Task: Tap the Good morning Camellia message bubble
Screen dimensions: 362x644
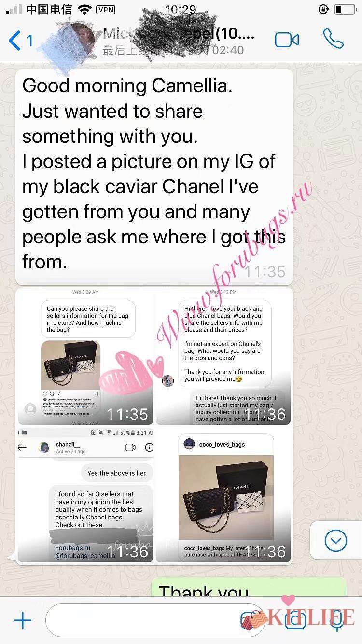Action: (154, 177)
